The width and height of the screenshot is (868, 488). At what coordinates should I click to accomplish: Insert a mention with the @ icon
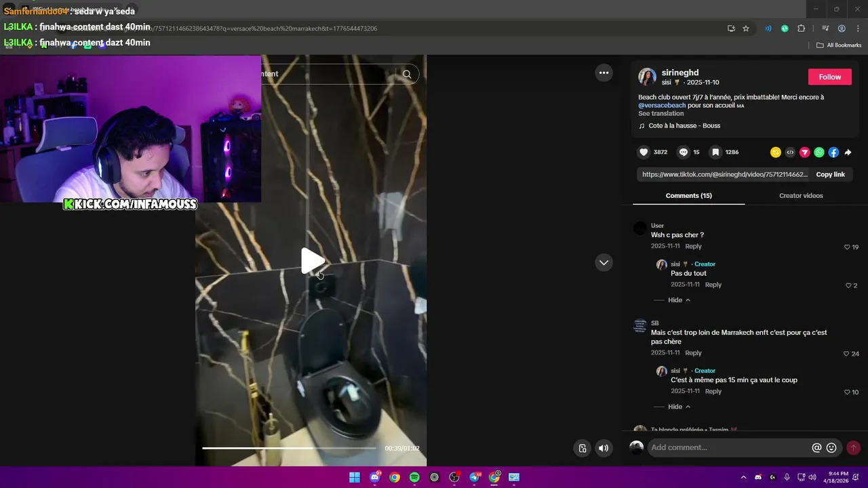816,448
